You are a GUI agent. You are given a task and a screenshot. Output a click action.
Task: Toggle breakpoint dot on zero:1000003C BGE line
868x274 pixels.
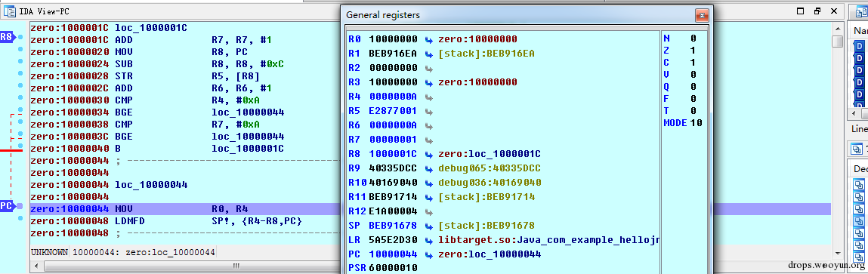tap(20, 134)
